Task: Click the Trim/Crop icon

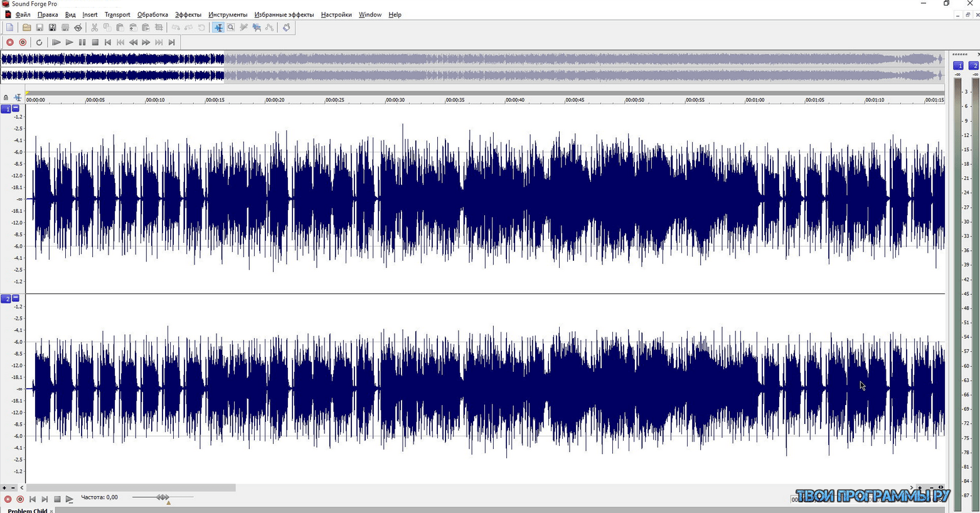Action: pyautogui.click(x=159, y=28)
